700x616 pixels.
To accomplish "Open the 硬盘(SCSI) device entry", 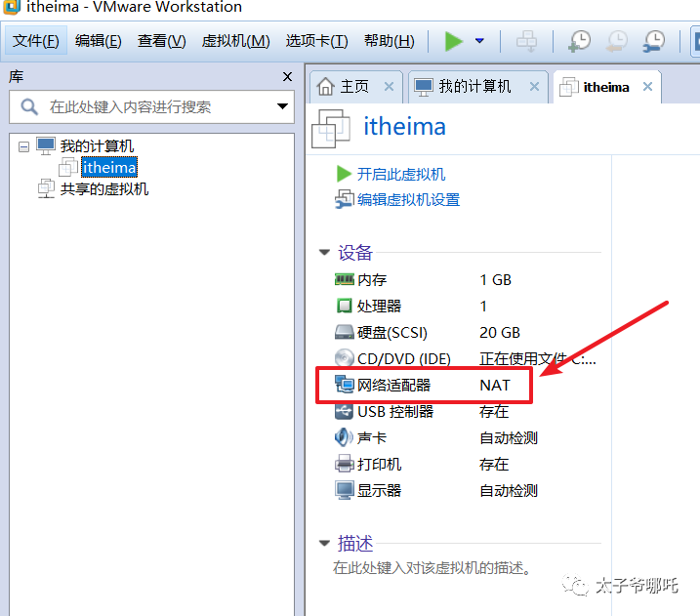I will [x=391, y=333].
